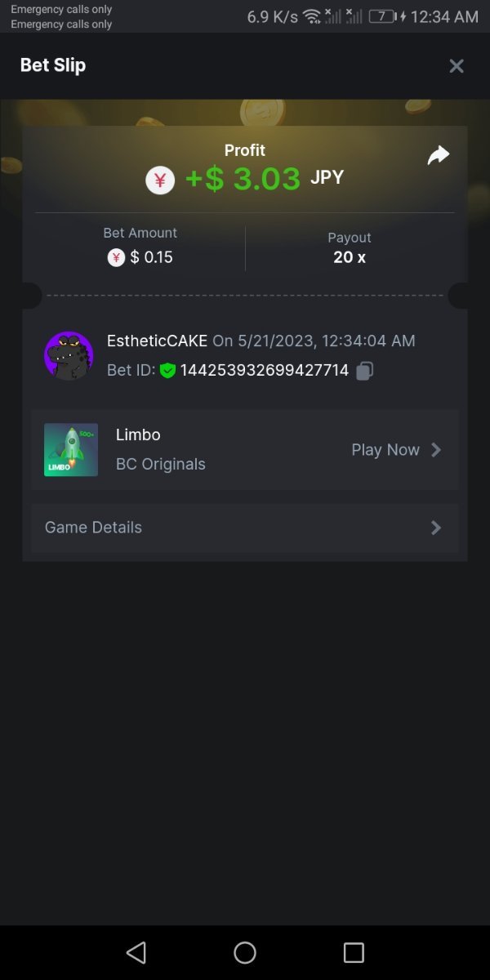Select the Limbo game title
Viewport: 490px width, 980px height.
click(138, 434)
